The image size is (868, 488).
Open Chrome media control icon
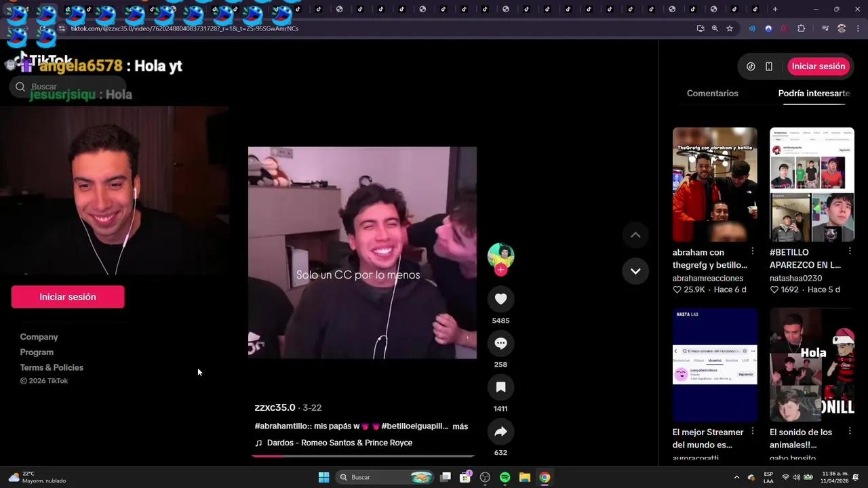click(x=825, y=28)
